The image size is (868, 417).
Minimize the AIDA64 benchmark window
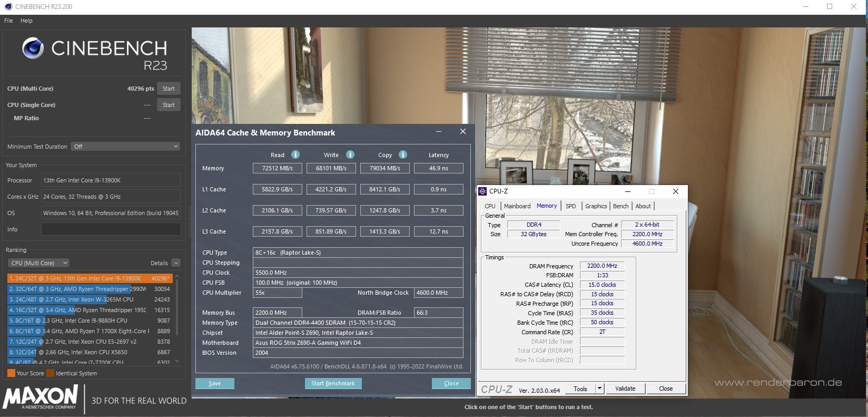(439, 132)
